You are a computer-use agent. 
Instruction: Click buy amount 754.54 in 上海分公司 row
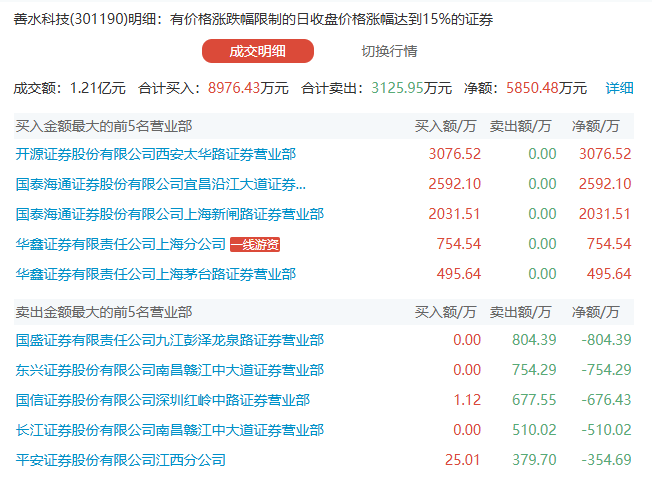459,244
